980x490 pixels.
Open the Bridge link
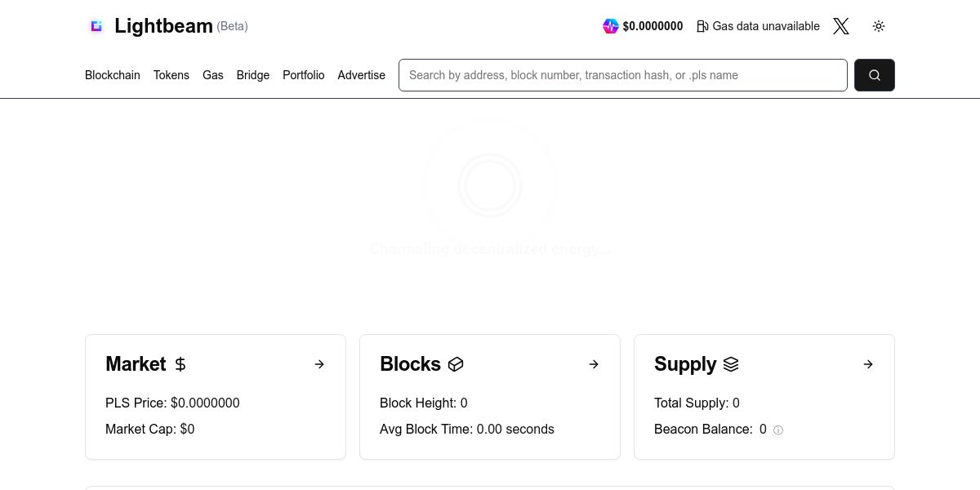[x=253, y=75]
